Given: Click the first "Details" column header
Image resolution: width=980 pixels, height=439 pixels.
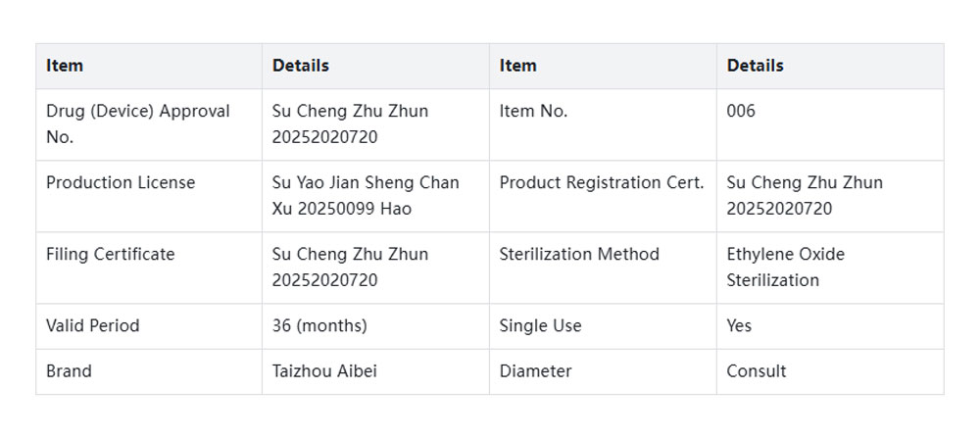Looking at the screenshot, I should tap(300, 66).
